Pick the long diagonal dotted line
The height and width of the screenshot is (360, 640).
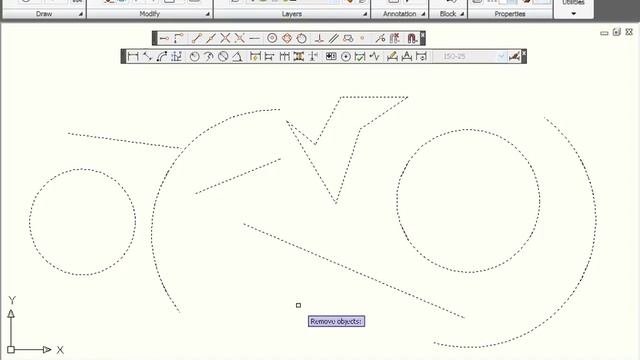coord(354,271)
